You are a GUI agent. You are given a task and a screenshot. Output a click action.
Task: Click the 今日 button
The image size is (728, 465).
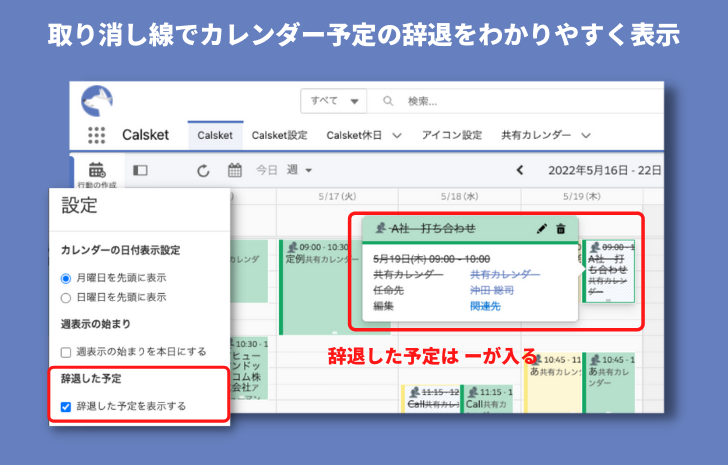tap(266, 170)
